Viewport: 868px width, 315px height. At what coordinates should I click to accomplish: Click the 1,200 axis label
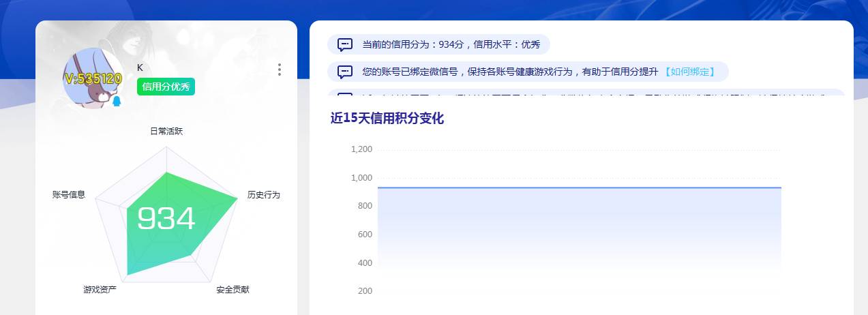click(x=361, y=149)
